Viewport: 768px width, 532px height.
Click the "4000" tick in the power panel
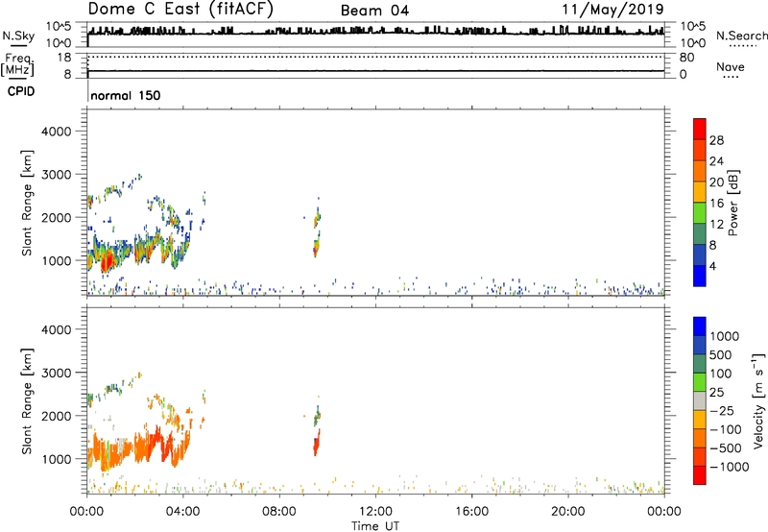(57, 132)
